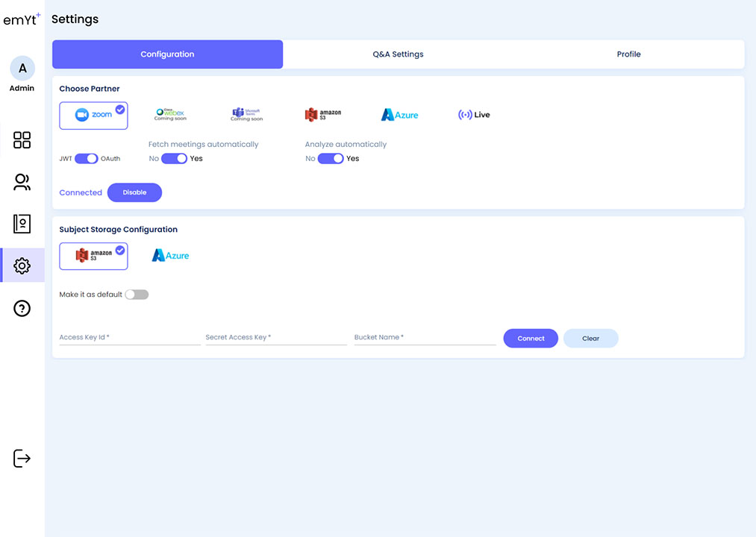Toggle the JWT/OAuth switch
This screenshot has height=537, width=756.
pyautogui.click(x=87, y=159)
